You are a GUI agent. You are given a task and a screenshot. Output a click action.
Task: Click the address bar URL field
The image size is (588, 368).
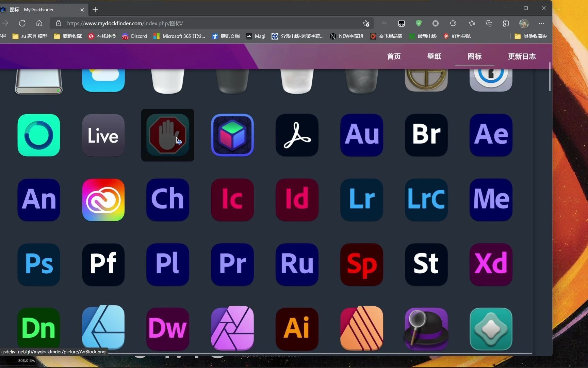[x=211, y=23]
